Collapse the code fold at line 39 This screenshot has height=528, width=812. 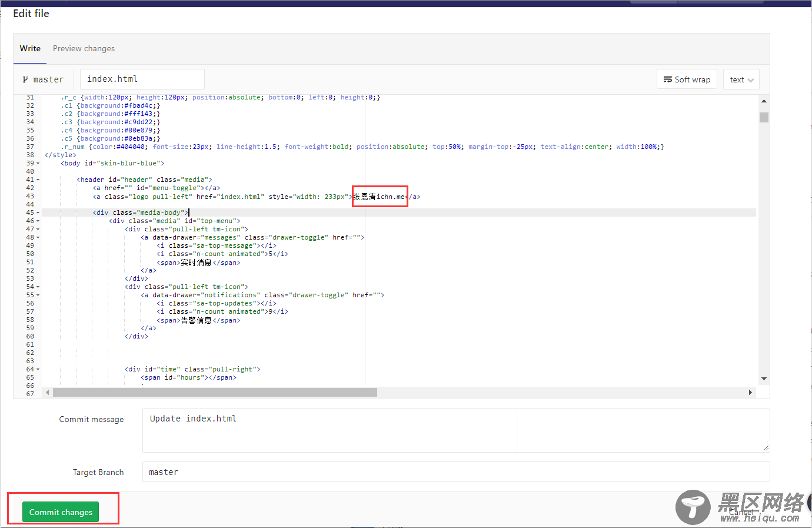pyautogui.click(x=38, y=164)
